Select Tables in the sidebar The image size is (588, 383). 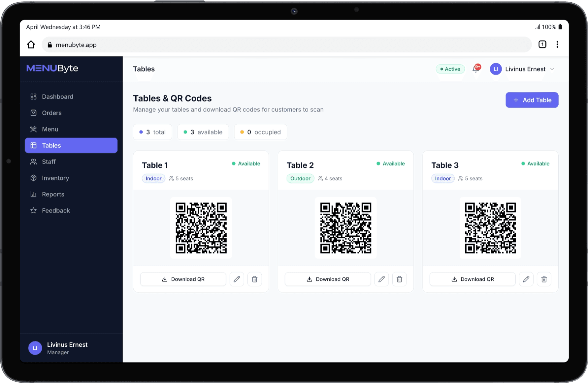[71, 145]
